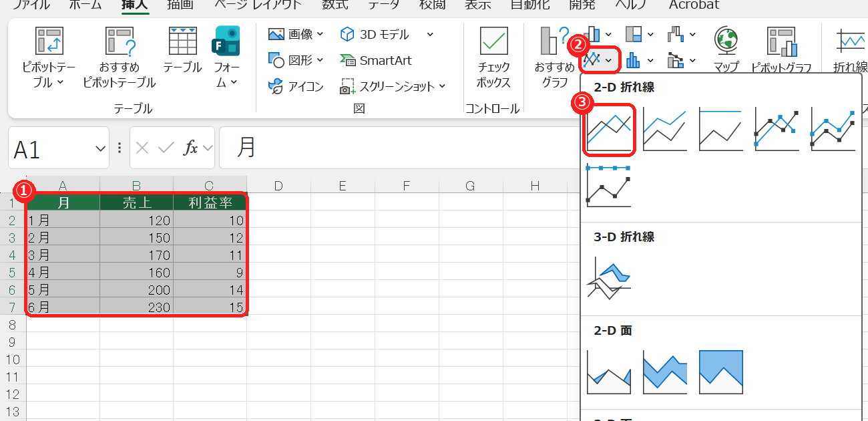Click cell C1 containing 利益率
Viewport: 868px width, 421px height.
pos(210,202)
